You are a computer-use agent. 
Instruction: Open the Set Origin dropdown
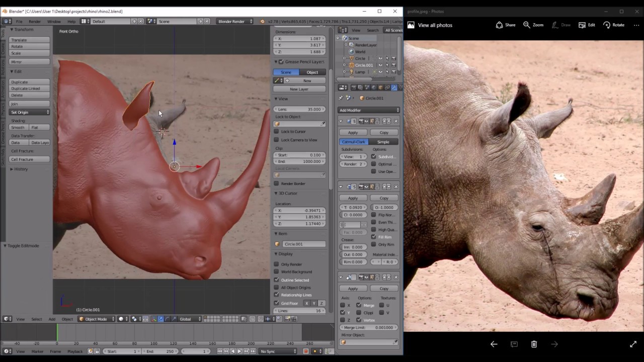pos(30,112)
